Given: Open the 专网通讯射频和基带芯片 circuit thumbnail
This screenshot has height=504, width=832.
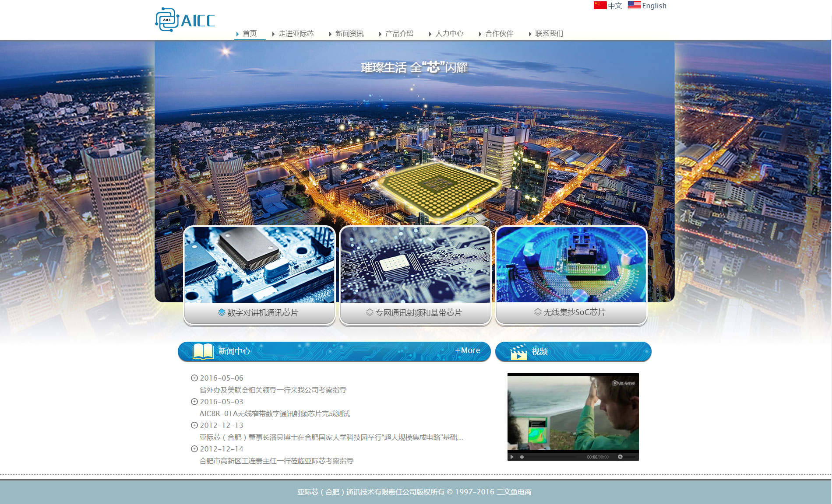Looking at the screenshot, I should (x=415, y=264).
